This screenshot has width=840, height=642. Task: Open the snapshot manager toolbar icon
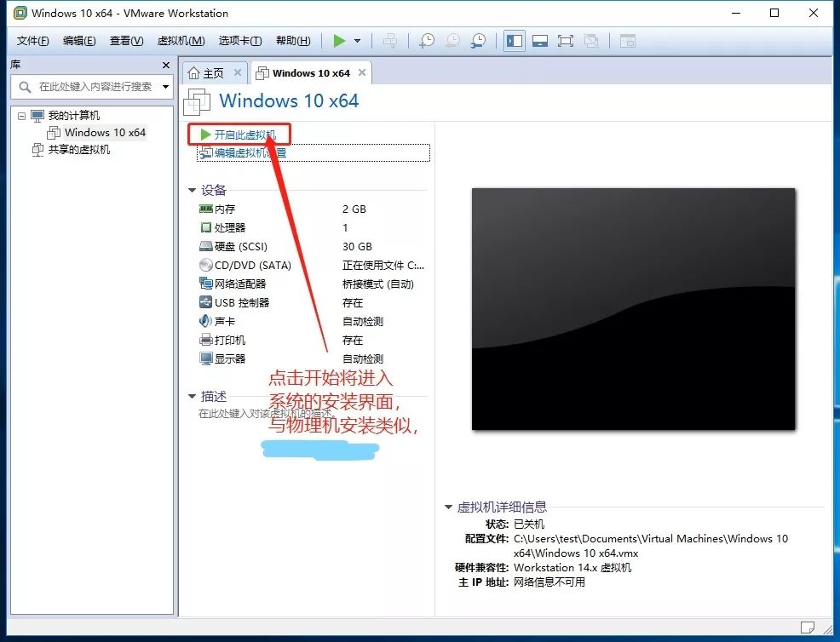(x=479, y=41)
